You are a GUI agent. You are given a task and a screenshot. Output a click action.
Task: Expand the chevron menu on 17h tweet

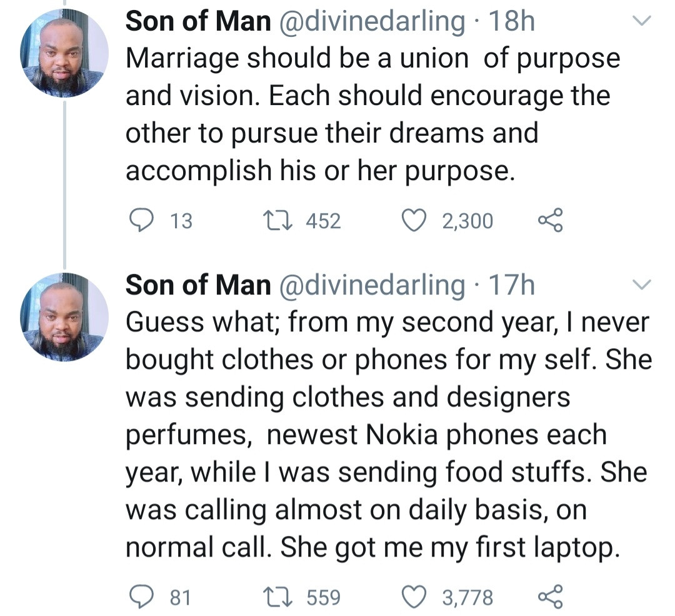coord(642,285)
